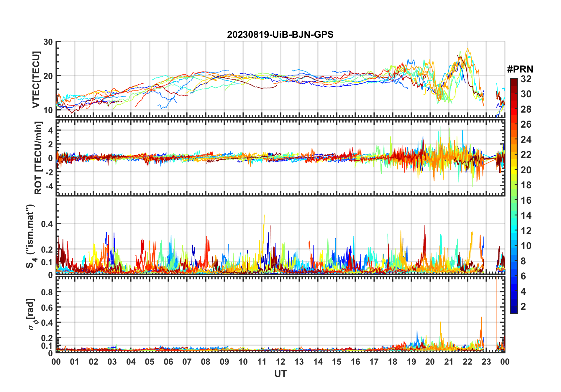This screenshot has height=392, width=561.
Task: Click the S4 axis label
Action: 31,236
